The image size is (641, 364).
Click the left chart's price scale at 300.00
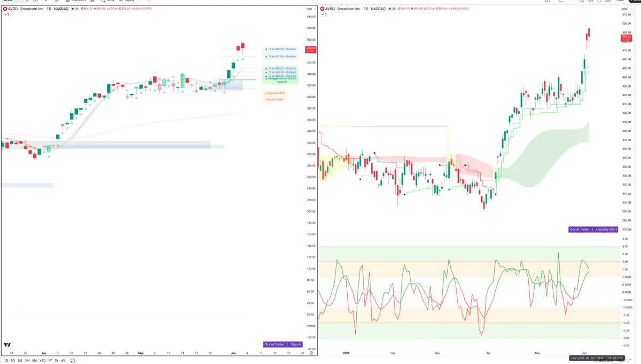pos(310,154)
